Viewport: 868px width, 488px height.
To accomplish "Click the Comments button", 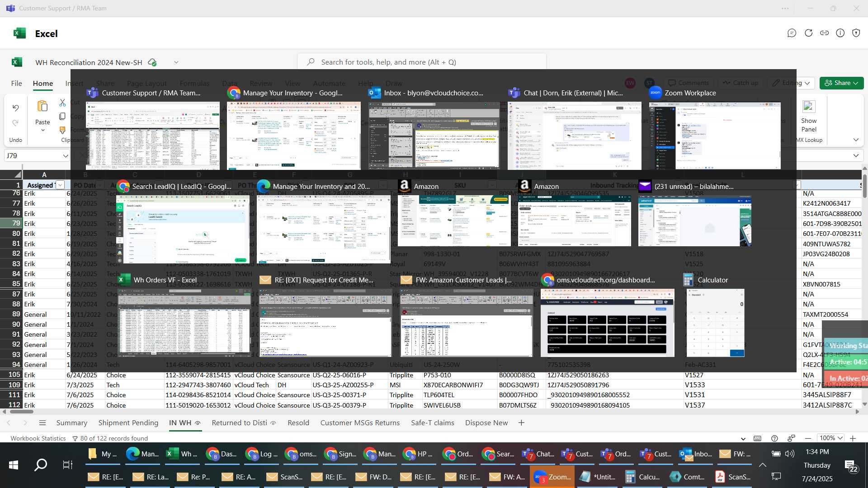I will [x=689, y=83].
